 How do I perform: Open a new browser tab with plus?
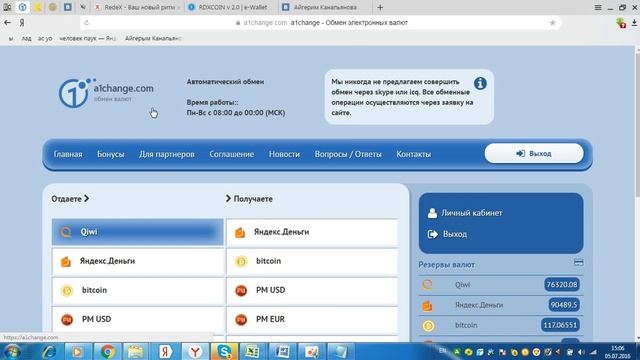click(x=380, y=7)
